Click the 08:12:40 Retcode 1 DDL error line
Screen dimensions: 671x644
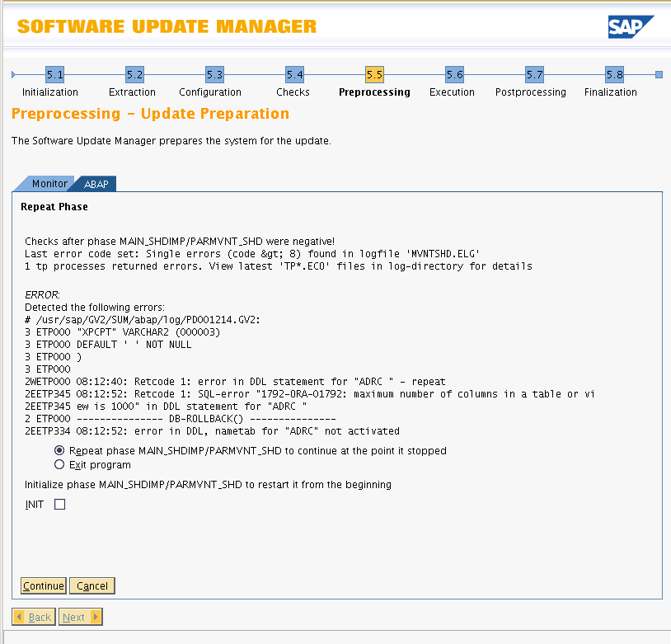[235, 382]
